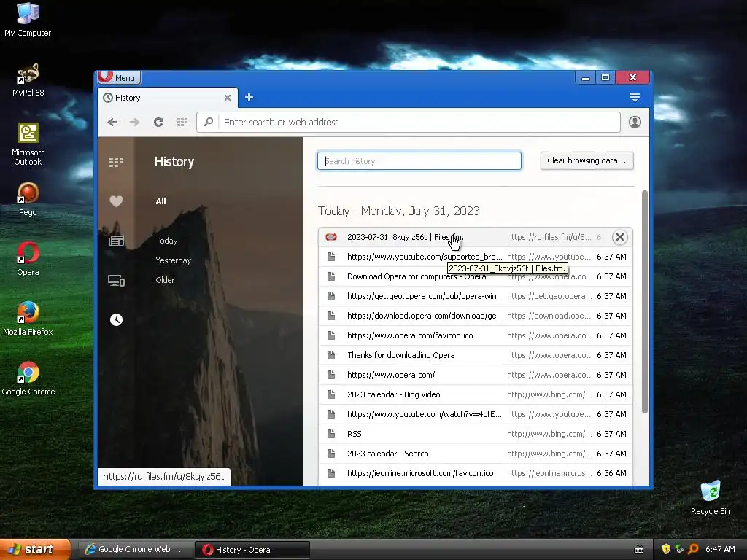The height and width of the screenshot is (560, 747).
Task: Open History clock icon in sidebar
Action: [116, 319]
